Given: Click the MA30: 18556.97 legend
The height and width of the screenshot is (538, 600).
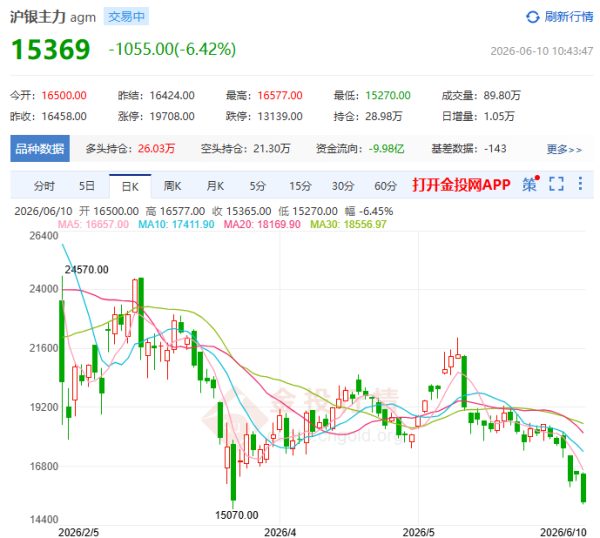Looking at the screenshot, I should click(x=348, y=224).
